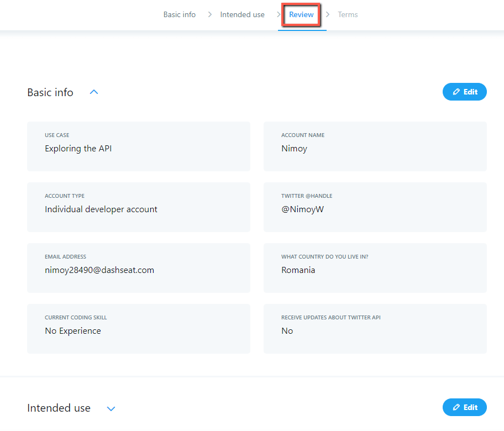Jump to the Terms step
Screen dimensions: 504x431
(348, 14)
